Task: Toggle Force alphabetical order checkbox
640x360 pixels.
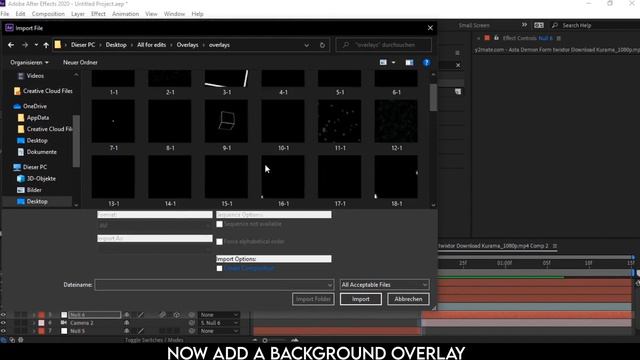Action: click(x=220, y=242)
